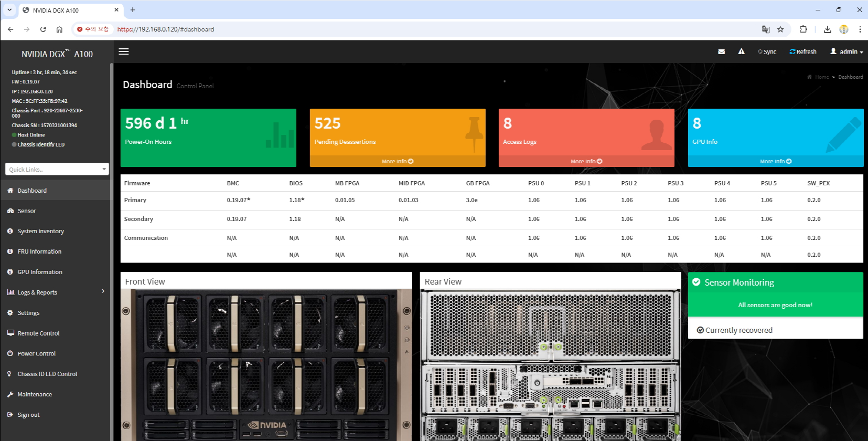Click the bar chart icon on Power-On Hours

(x=280, y=135)
